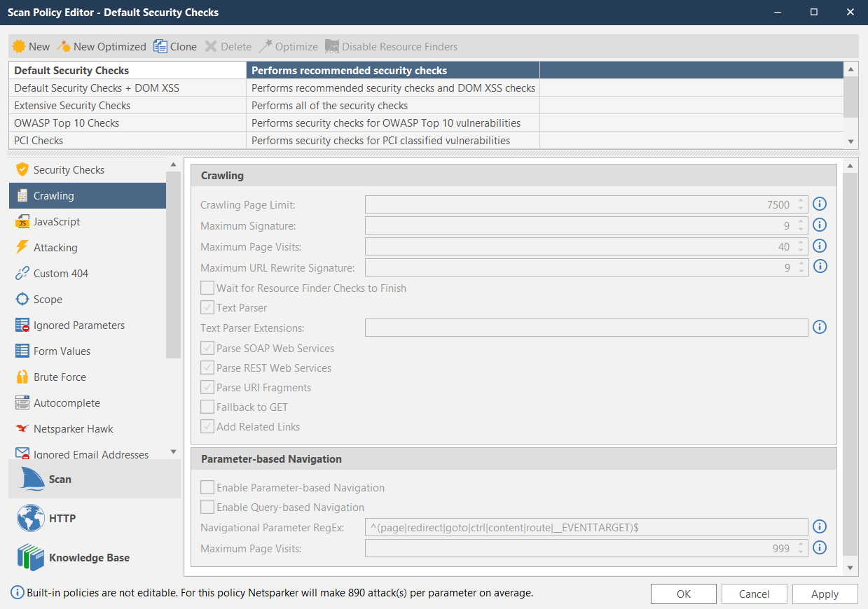This screenshot has height=609, width=868.
Task: Open the Netsparker Hawk bird icon
Action: click(22, 429)
